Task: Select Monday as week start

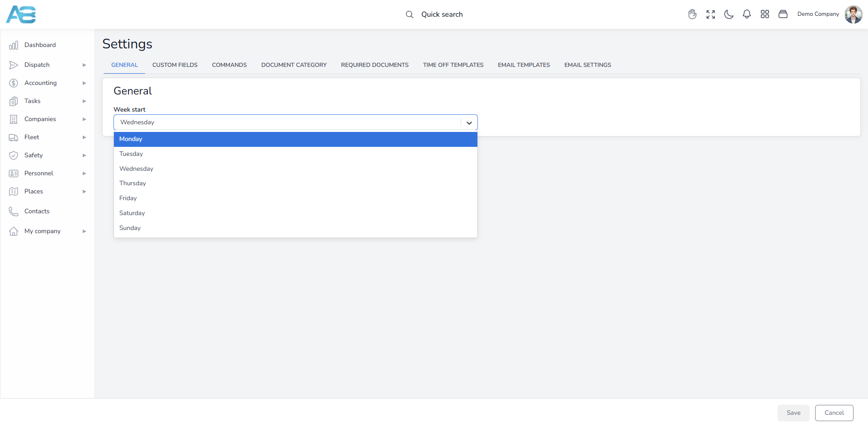Action: click(296, 139)
